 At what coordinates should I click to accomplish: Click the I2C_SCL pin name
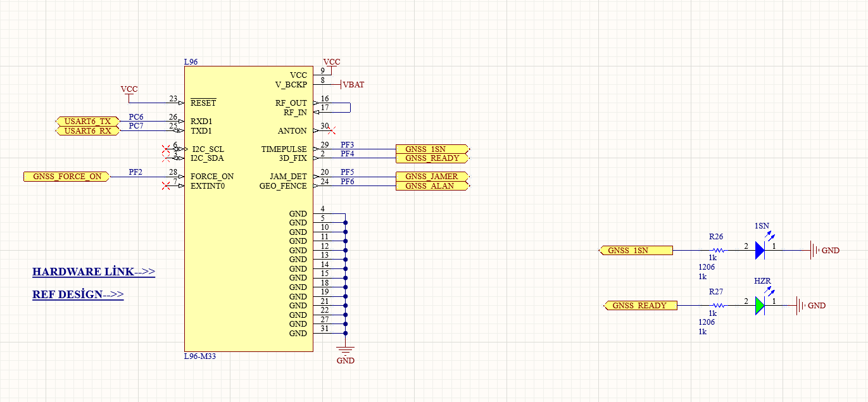[x=207, y=149]
